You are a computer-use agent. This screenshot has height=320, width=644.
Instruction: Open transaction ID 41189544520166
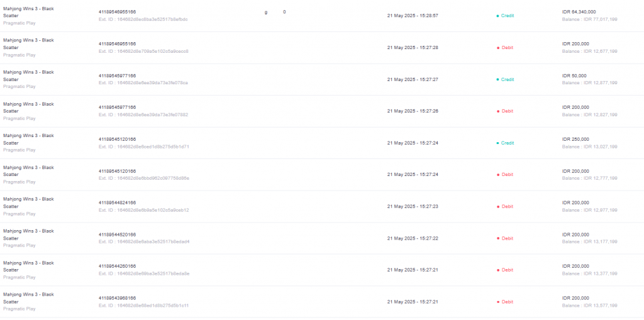(117, 234)
